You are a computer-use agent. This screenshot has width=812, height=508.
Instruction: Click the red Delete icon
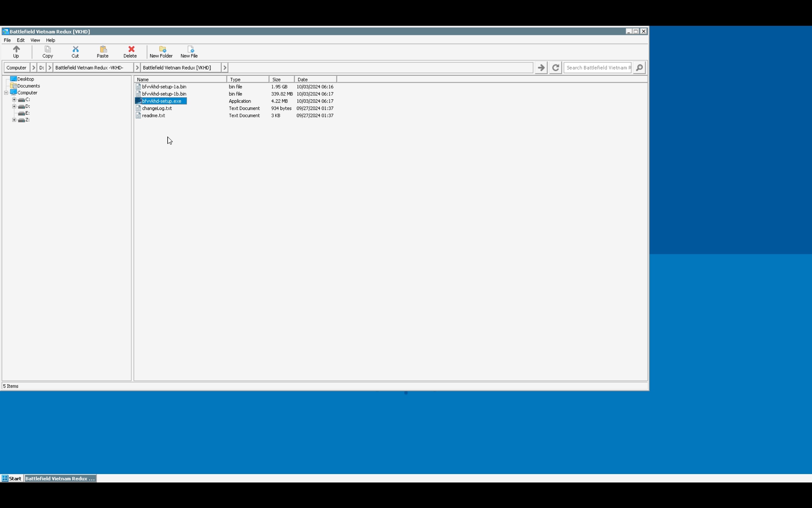point(131,49)
